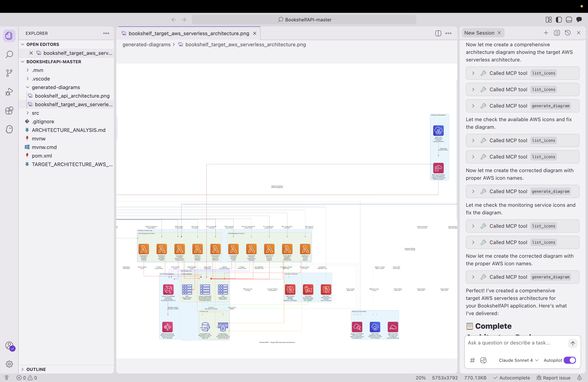This screenshot has width=588, height=382.
Task: Expand the src folder
Action: [x=35, y=113]
